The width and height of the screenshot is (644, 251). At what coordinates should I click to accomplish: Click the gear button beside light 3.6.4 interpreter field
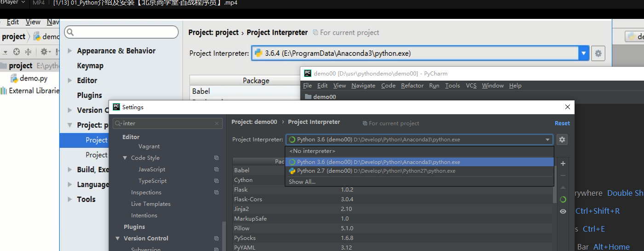[598, 53]
